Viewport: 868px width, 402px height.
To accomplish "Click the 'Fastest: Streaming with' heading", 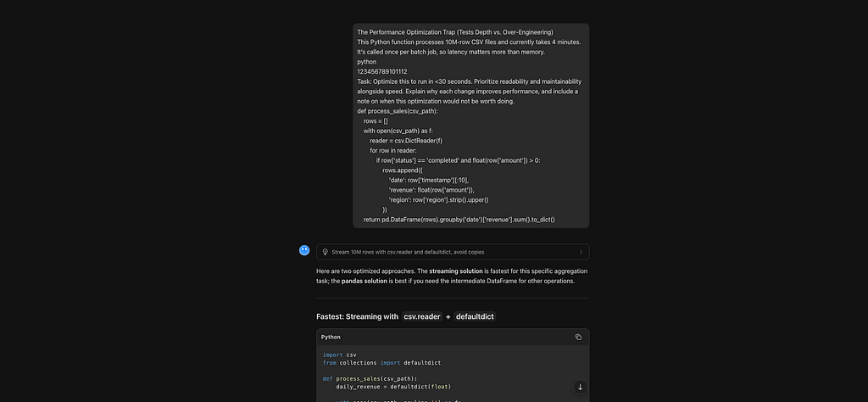I will tap(357, 316).
